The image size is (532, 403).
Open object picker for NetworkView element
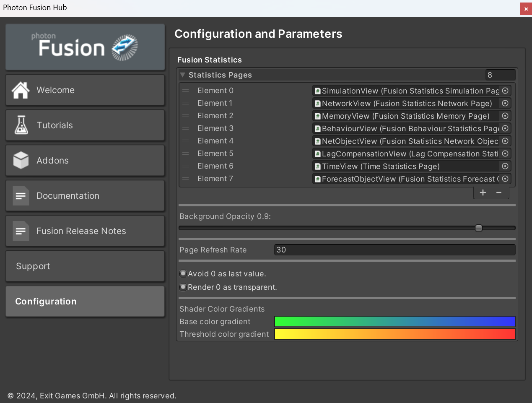click(505, 103)
